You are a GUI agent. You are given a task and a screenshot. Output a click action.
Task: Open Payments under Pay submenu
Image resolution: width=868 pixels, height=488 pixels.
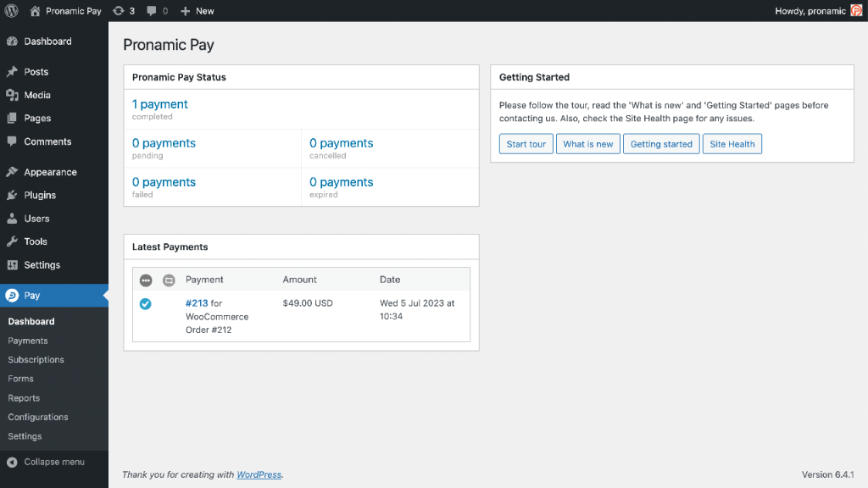(28, 341)
